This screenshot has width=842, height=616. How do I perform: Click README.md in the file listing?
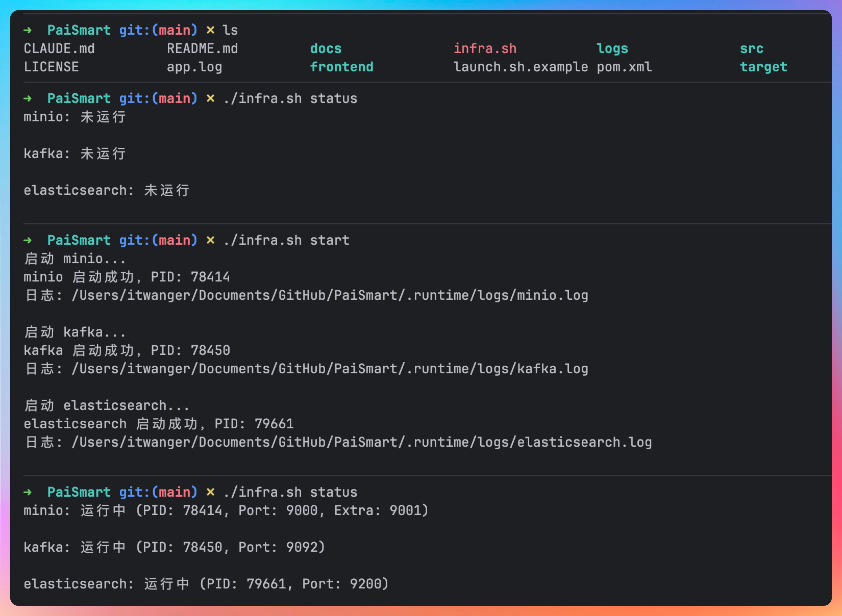click(202, 48)
